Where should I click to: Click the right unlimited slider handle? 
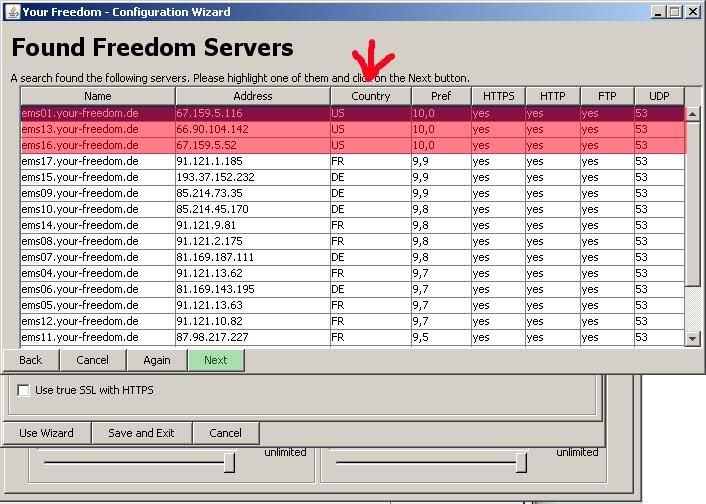click(521, 463)
